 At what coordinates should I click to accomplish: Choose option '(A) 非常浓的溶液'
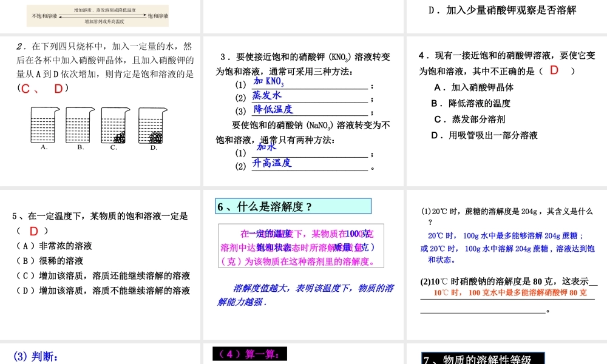[53, 246]
